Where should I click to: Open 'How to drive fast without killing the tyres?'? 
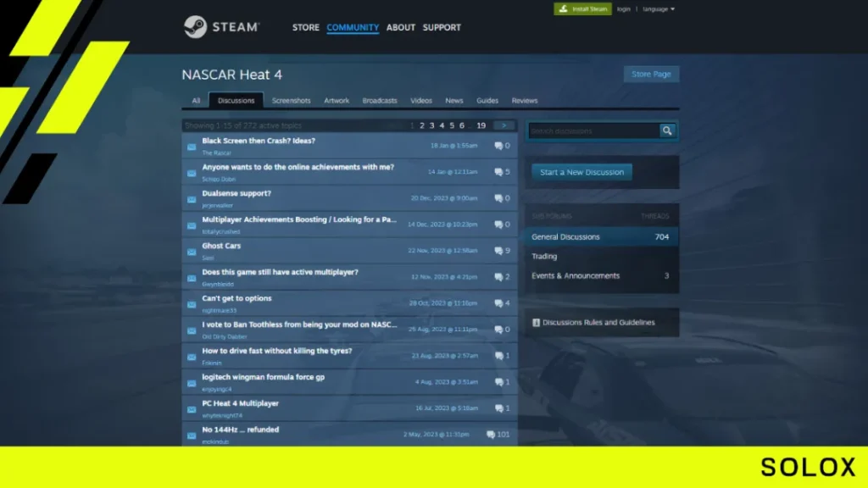[277, 351]
